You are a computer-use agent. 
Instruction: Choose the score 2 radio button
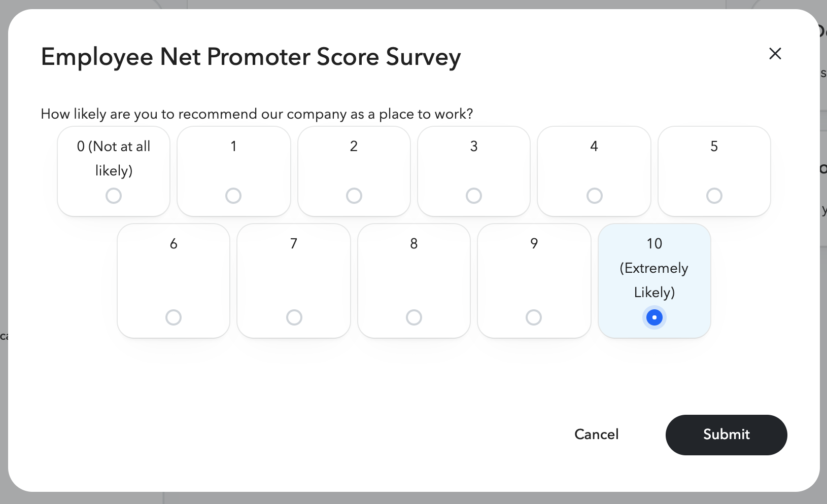(x=354, y=195)
